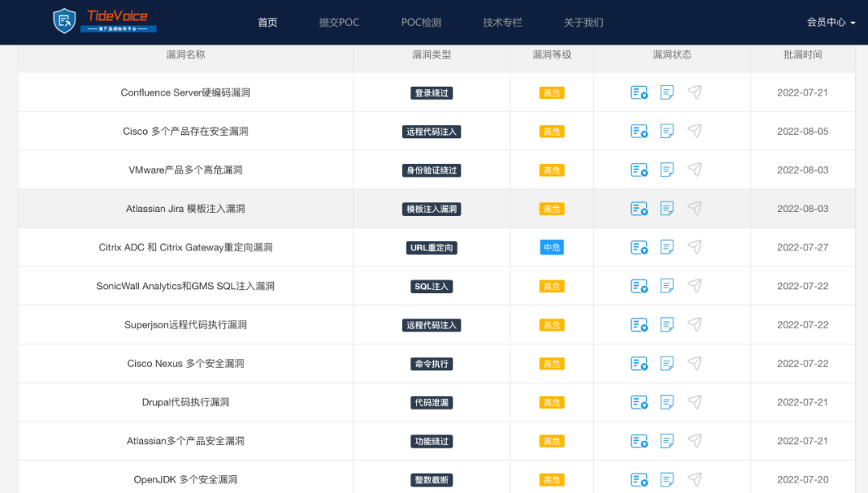
Task: Click verified-list icon in VMware row
Action: click(640, 170)
